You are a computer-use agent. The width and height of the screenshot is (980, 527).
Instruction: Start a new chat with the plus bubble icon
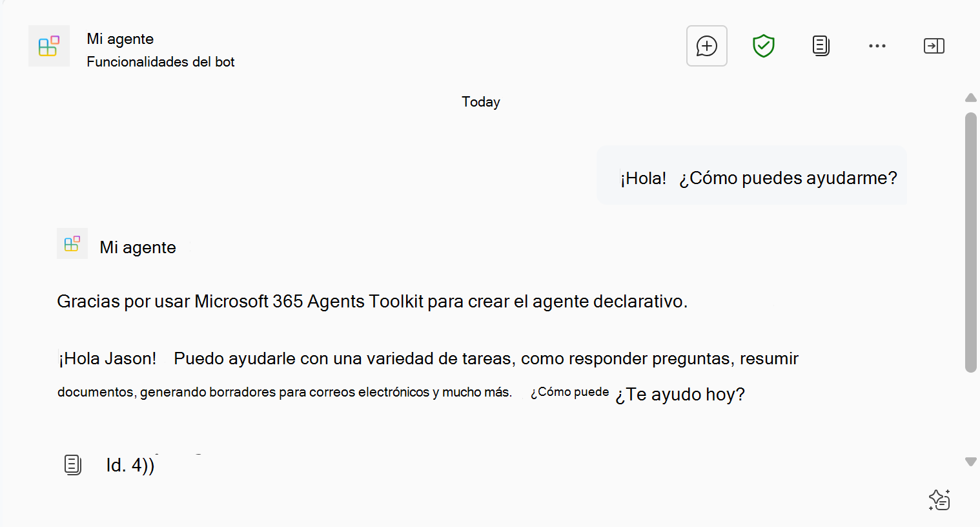706,46
